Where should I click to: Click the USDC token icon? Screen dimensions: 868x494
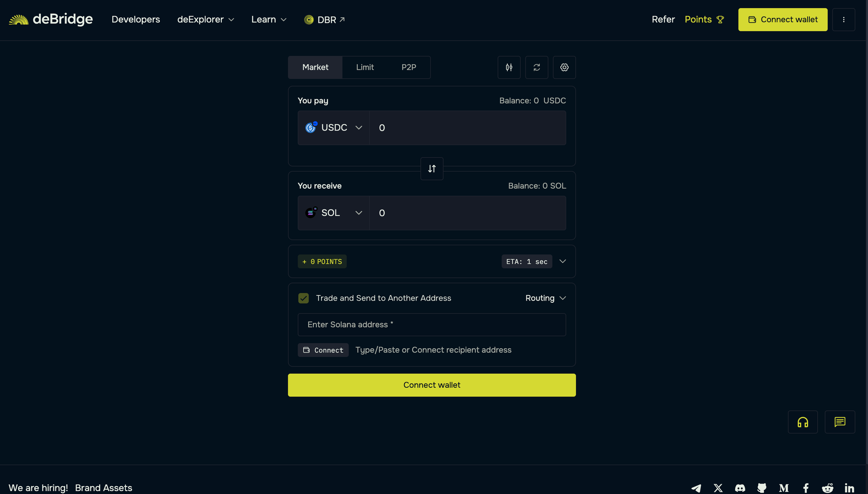[311, 128]
